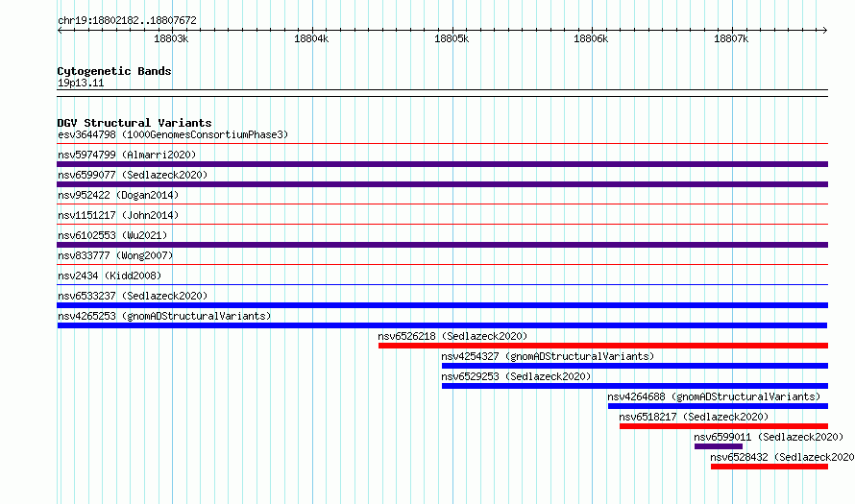Open the nsv6599077 (Sedlazeck2020) variant label
The image size is (855, 504).
pyautogui.click(x=133, y=175)
